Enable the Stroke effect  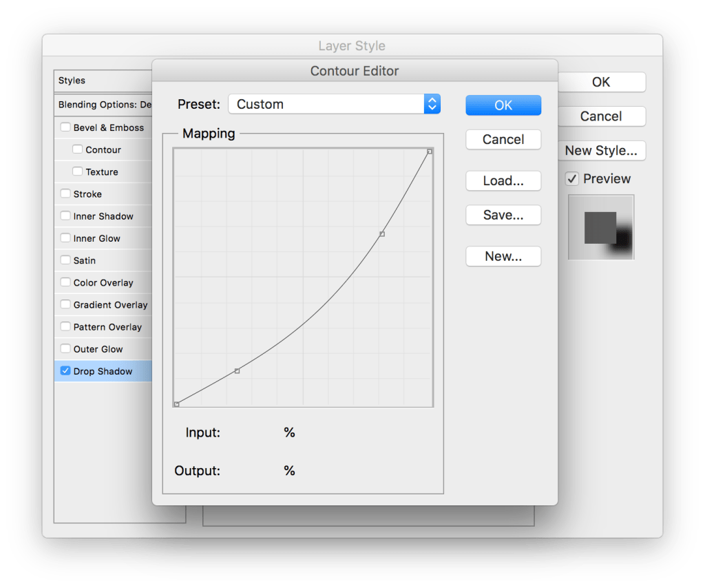coord(65,194)
